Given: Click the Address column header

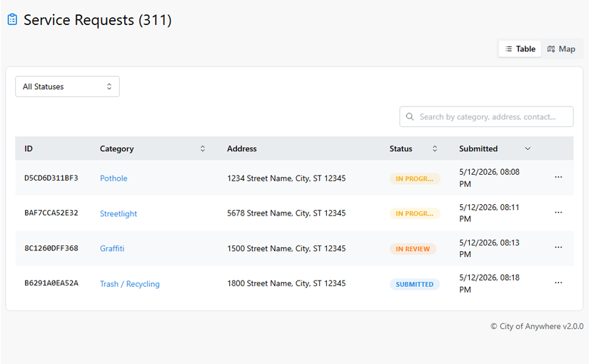Looking at the screenshot, I should (x=242, y=148).
